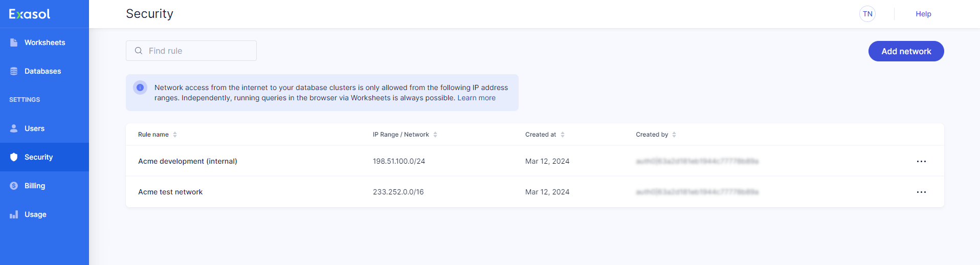Click the blue info icon in banner
980x265 pixels.
coord(140,87)
